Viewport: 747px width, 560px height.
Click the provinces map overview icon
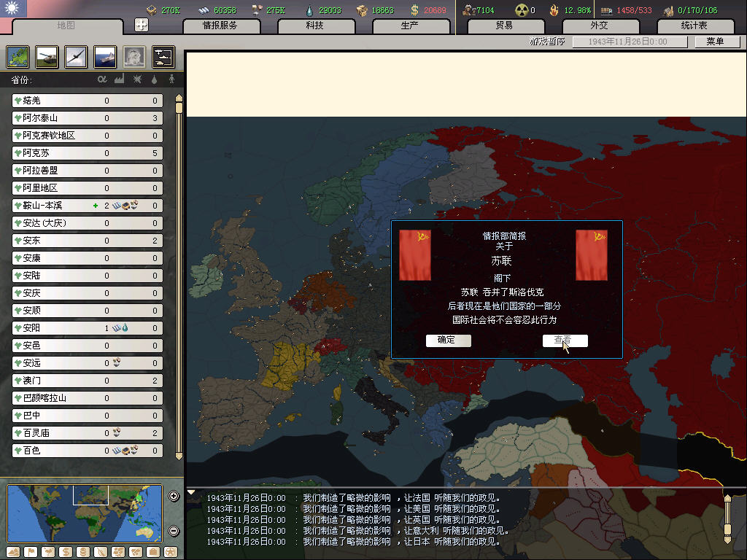pos(18,57)
